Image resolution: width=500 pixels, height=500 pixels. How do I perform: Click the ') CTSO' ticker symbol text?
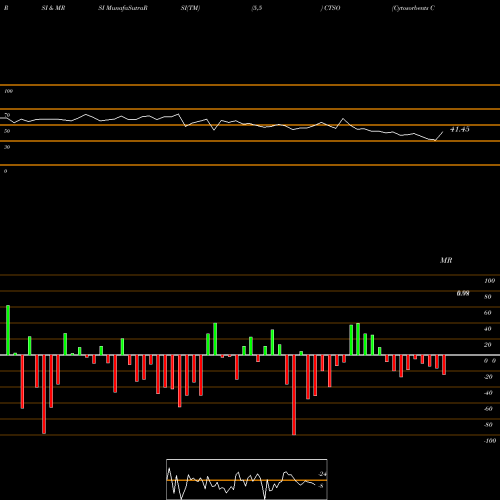330,8
